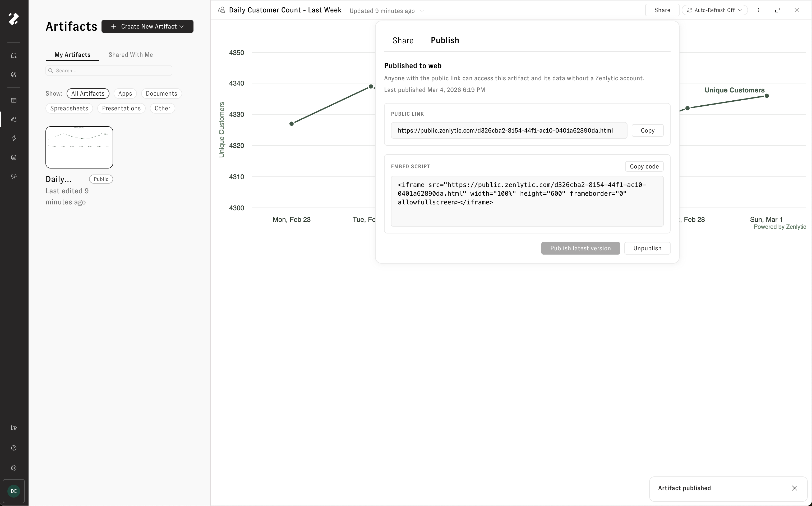The height and width of the screenshot is (506, 812).
Task: Switch to Shared With Me tab
Action: tap(131, 55)
